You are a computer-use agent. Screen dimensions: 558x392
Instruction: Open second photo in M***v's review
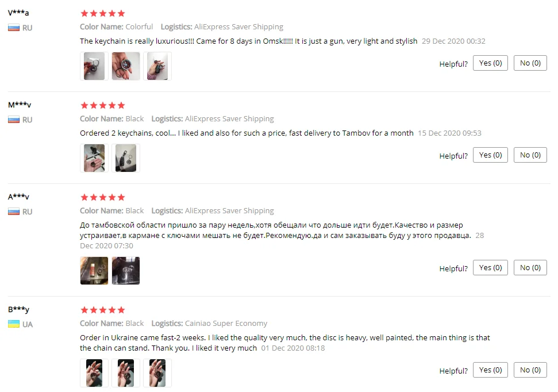126,158
